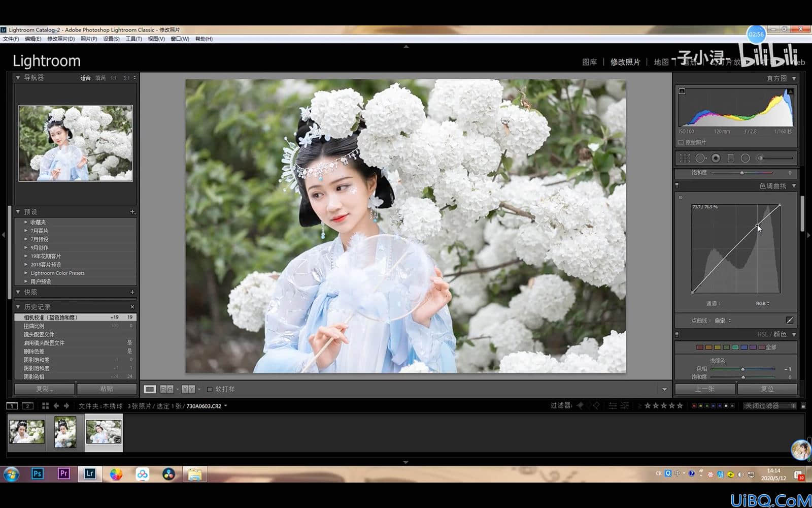
Task: Collapse the Presets panel
Action: point(18,212)
